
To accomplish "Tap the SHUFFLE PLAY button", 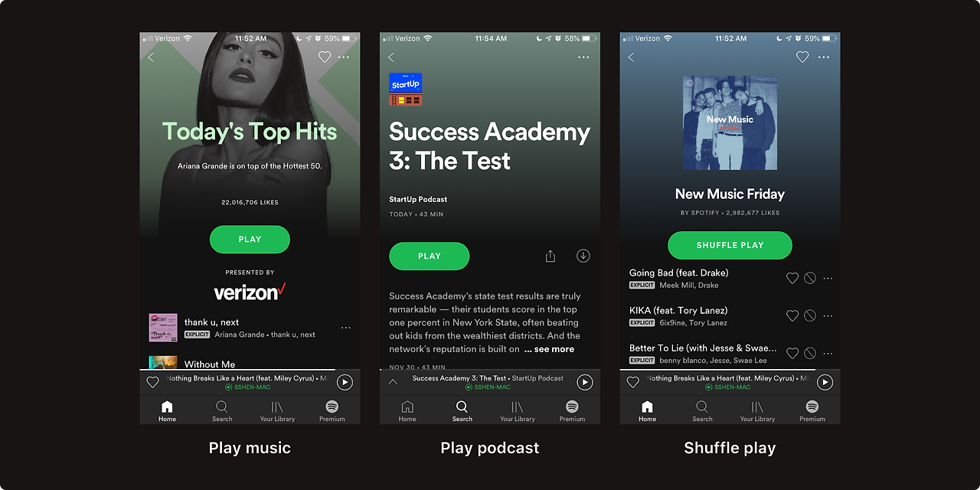I will pyautogui.click(x=730, y=245).
